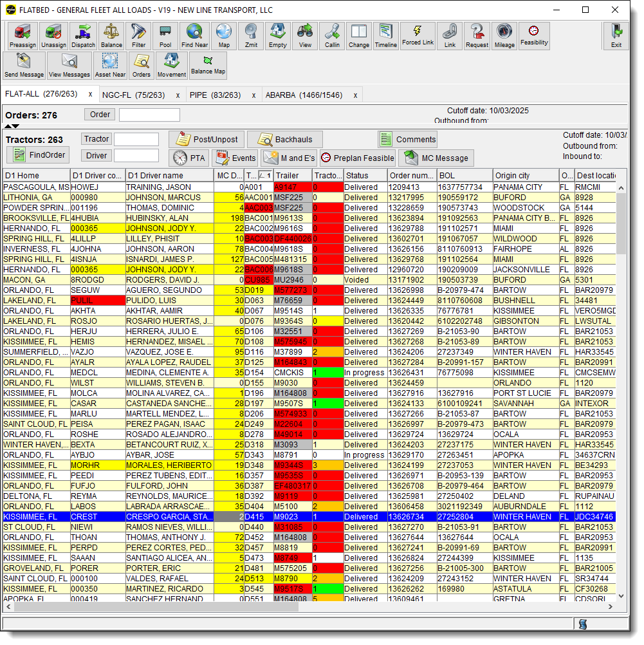Open the Mileage gauge tool
Viewport: 644px width, 645px height.
[x=504, y=36]
